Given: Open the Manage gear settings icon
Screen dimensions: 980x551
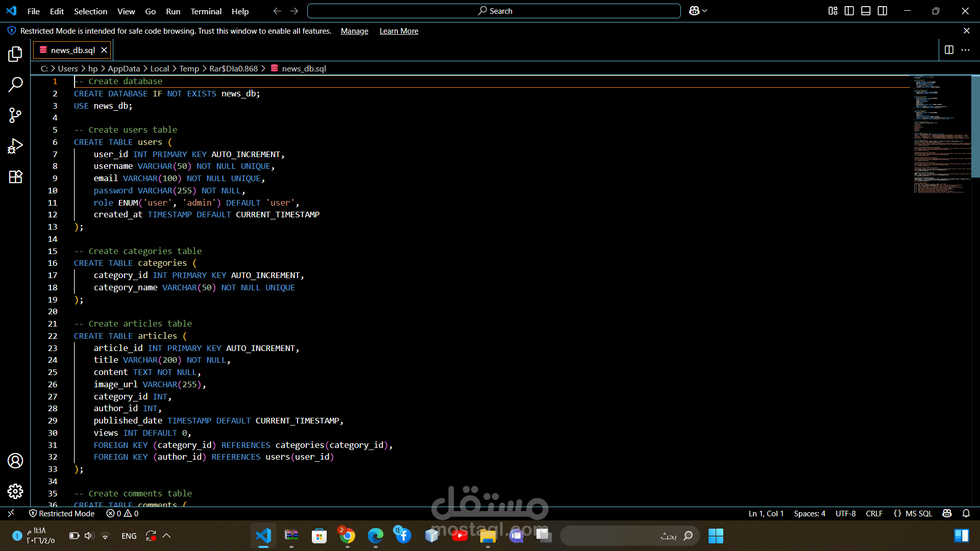Looking at the screenshot, I should (x=15, y=491).
